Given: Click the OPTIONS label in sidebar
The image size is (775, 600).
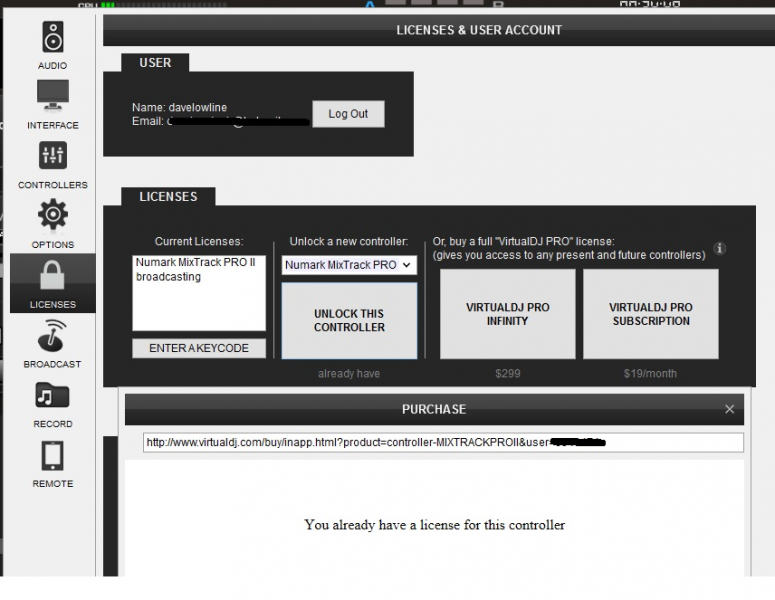Looking at the screenshot, I should (x=53, y=245).
